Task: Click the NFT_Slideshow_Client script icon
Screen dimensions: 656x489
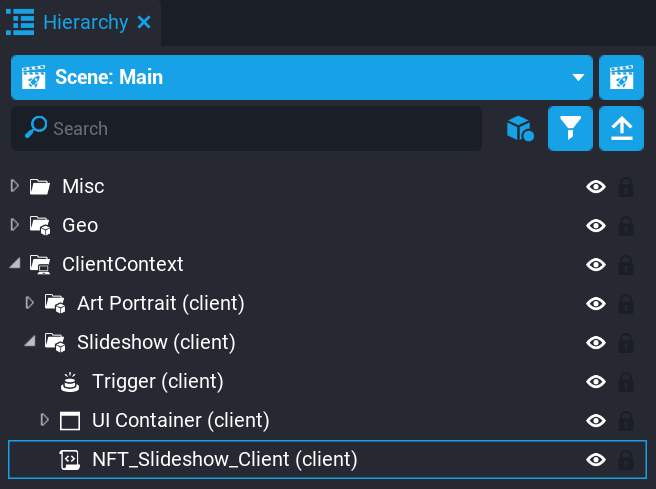Action: (x=70, y=459)
